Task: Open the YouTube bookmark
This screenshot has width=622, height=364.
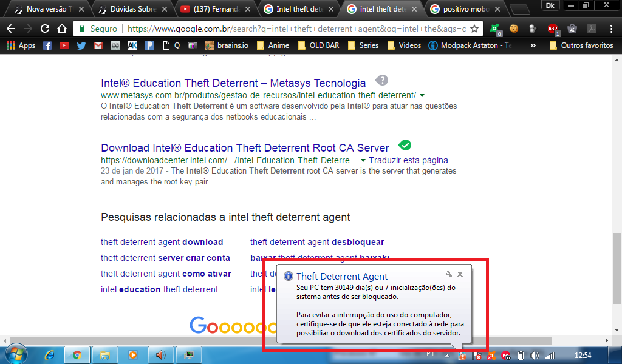Action: pyautogui.click(x=64, y=45)
